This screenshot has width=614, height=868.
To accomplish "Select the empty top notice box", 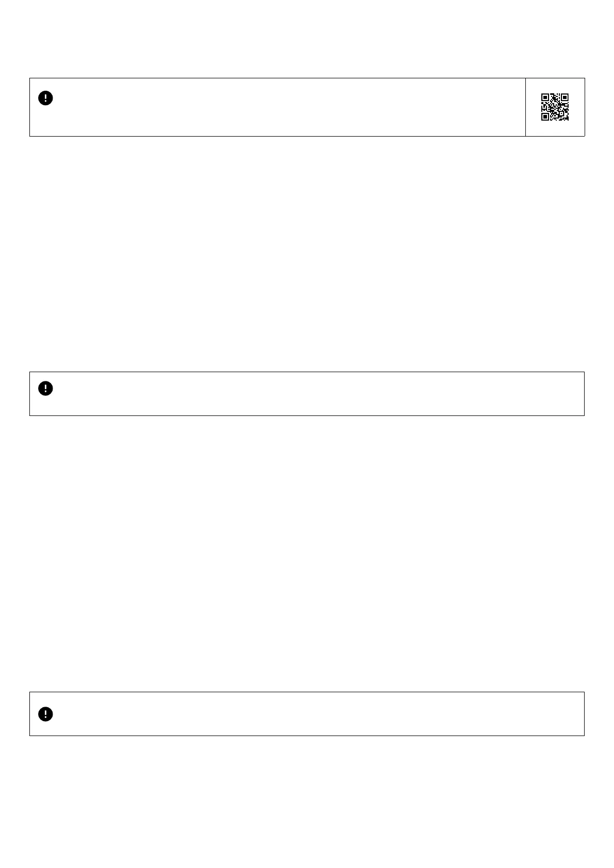I will point(278,107).
